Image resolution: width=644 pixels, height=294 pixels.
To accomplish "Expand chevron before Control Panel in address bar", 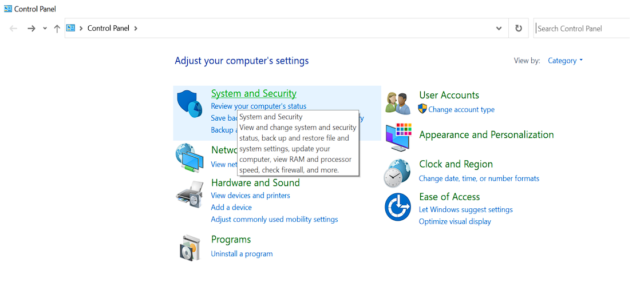I will (81, 29).
